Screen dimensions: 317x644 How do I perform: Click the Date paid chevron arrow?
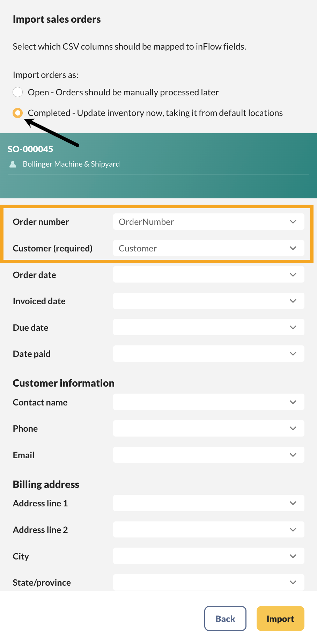pos(293,354)
